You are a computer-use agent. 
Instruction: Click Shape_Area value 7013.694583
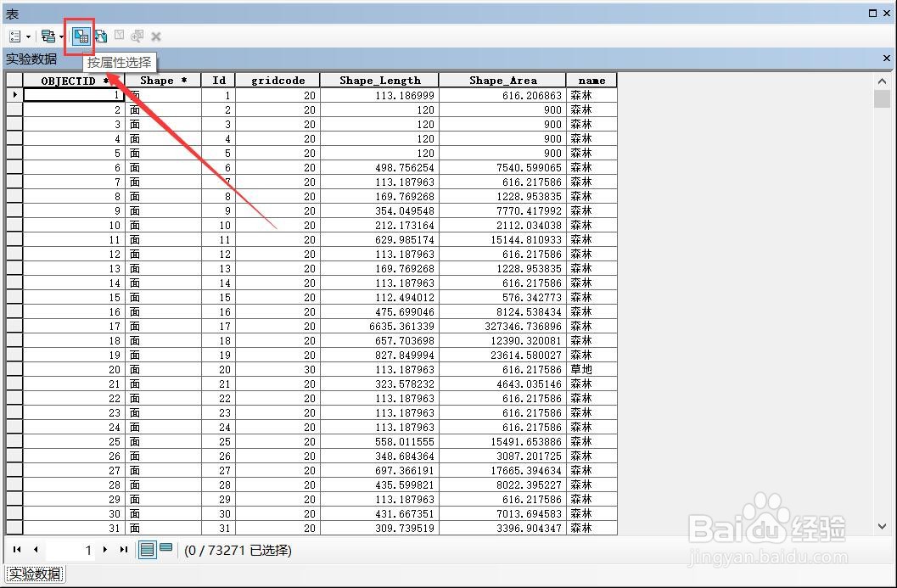[x=503, y=513]
